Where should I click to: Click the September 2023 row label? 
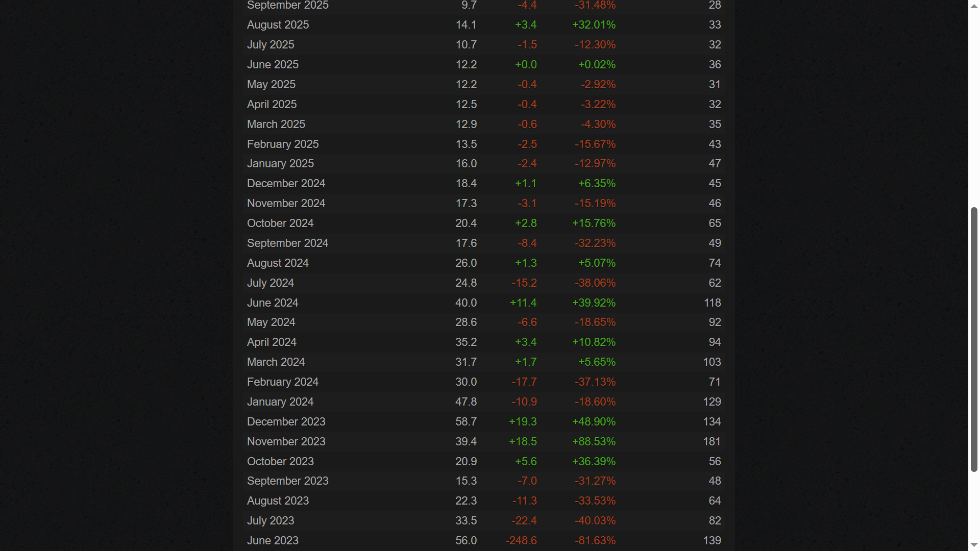click(x=287, y=481)
